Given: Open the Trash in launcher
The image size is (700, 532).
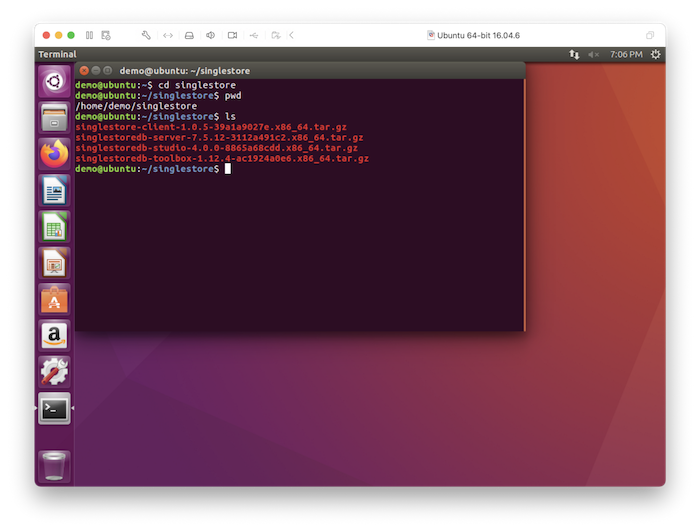Looking at the screenshot, I should coord(54,466).
